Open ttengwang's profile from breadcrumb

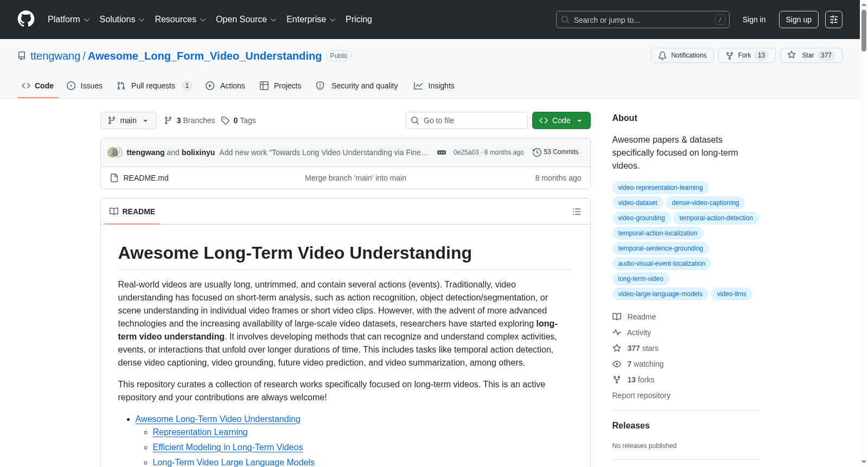(x=55, y=56)
